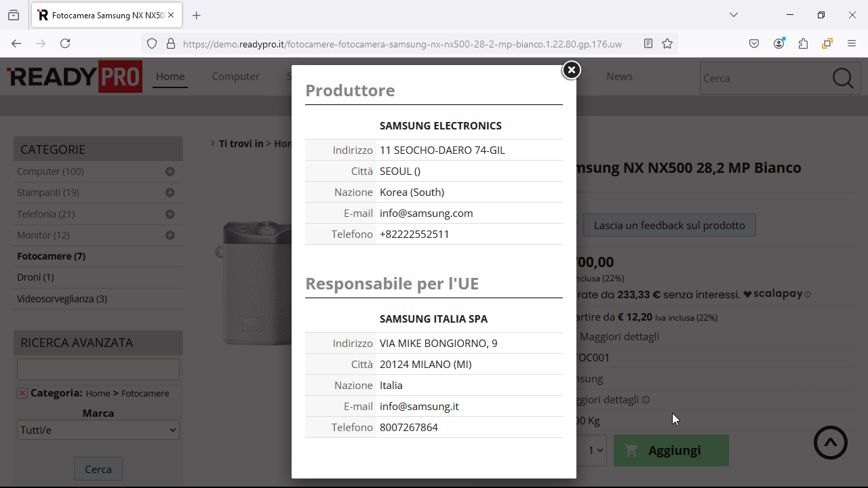Click Lascia un feedback sul prodotto
The image size is (868, 488).
(669, 225)
